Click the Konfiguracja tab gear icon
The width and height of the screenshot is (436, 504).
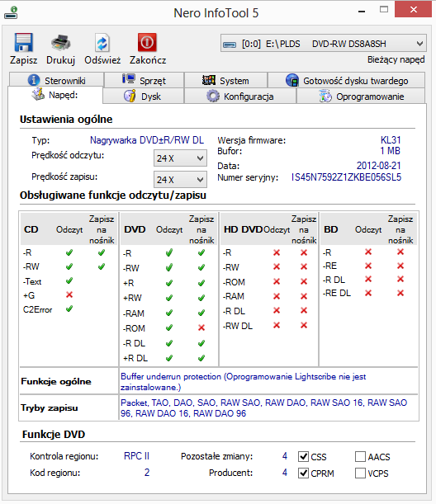213,97
